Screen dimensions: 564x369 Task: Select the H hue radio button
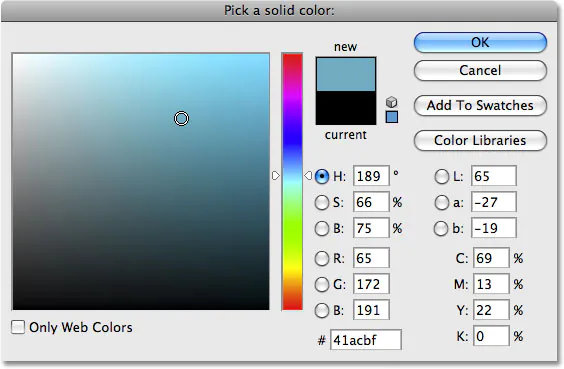(x=322, y=176)
